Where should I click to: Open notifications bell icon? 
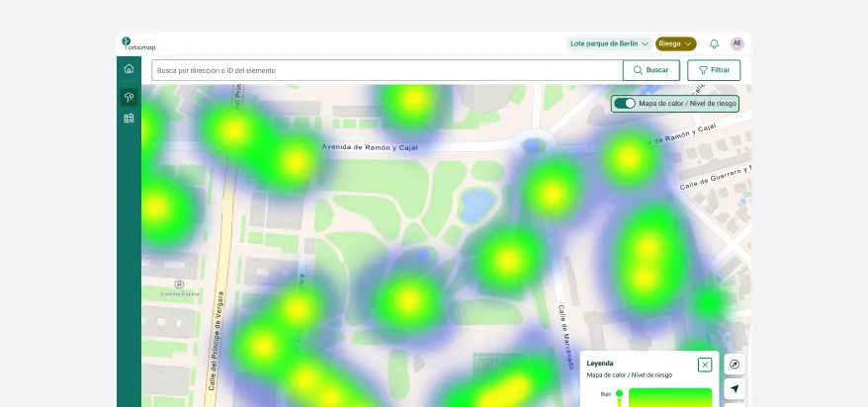(x=714, y=43)
